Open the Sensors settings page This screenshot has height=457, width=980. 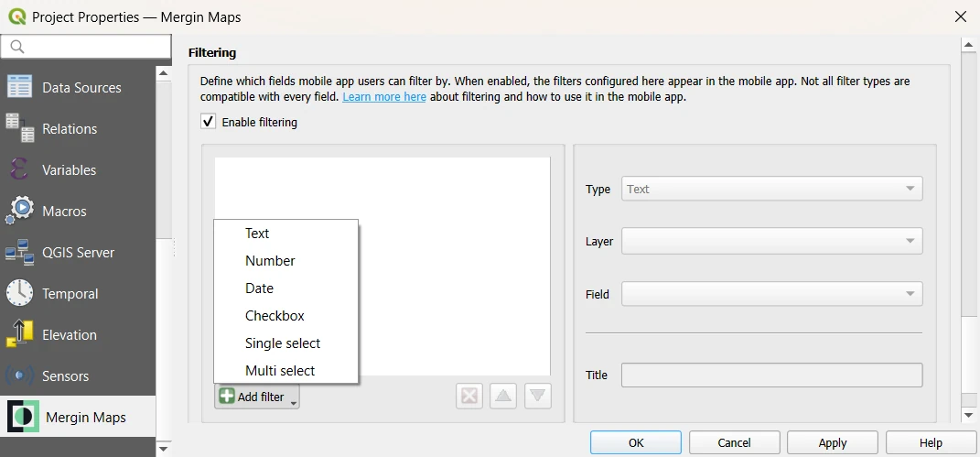point(78,376)
